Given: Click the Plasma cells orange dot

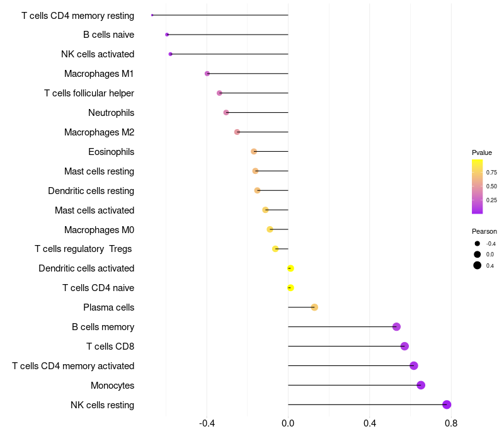Looking at the screenshot, I should coord(314,307).
